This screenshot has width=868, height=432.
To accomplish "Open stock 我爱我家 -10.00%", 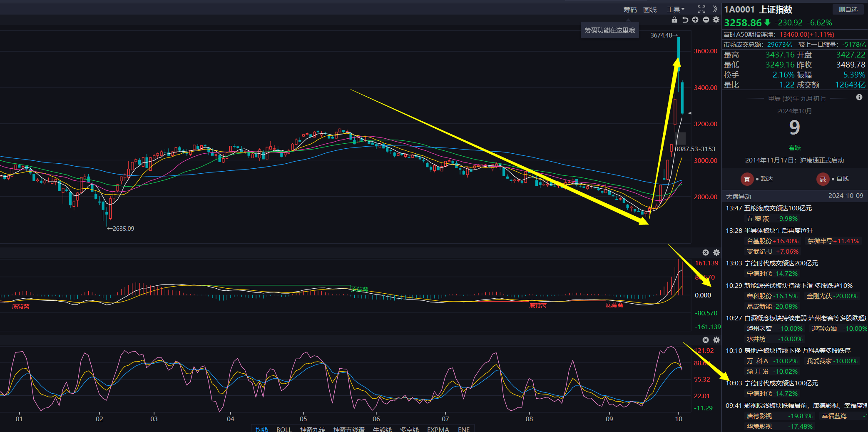I will [x=832, y=361].
